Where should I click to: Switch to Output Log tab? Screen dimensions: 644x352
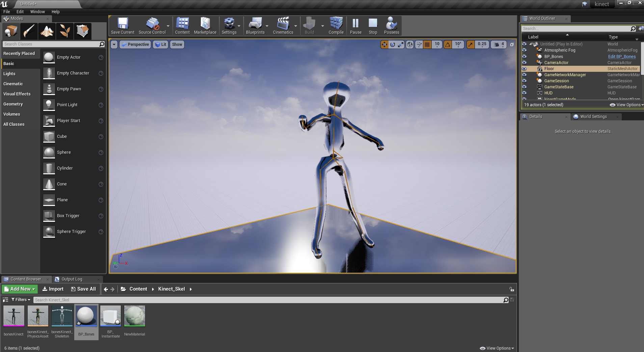coord(72,279)
